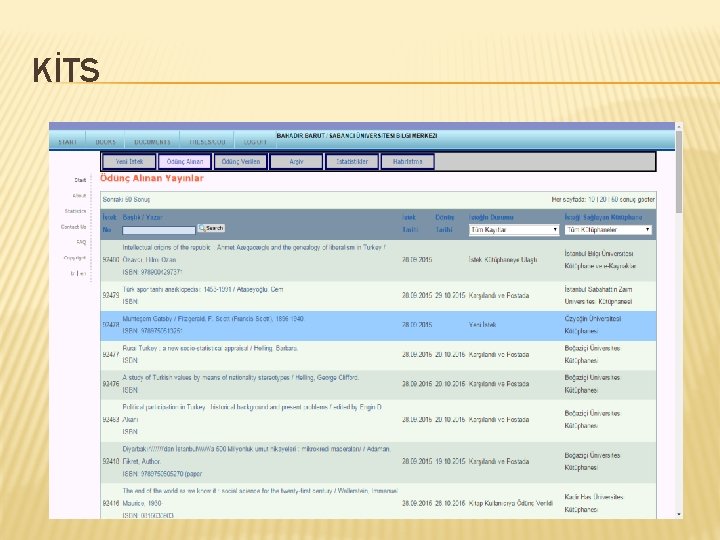Click START in the top navigation bar

click(68, 142)
